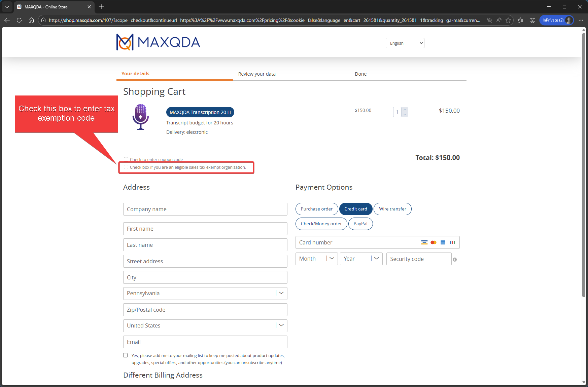Open browser settings three-dot menu
Image resolution: width=588 pixels, height=387 pixels.
point(581,20)
